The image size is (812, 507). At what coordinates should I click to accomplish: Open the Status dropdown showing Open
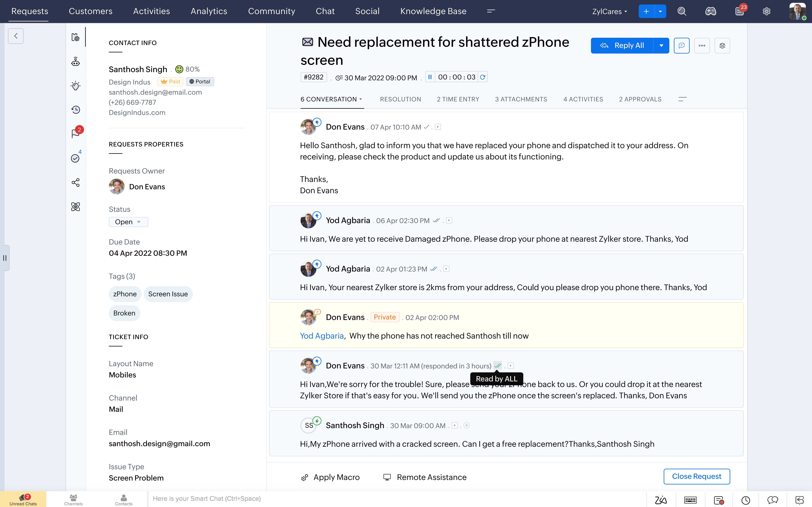(128, 222)
